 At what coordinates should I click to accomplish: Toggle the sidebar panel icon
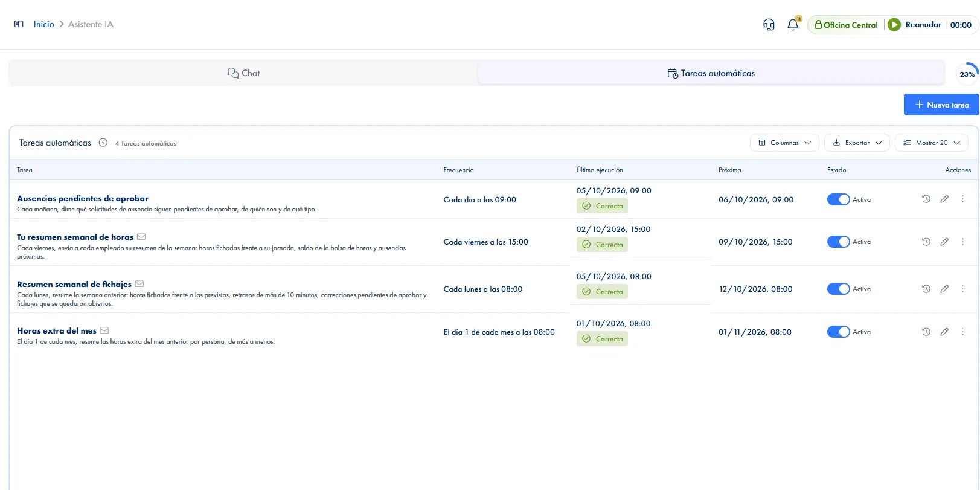(19, 24)
